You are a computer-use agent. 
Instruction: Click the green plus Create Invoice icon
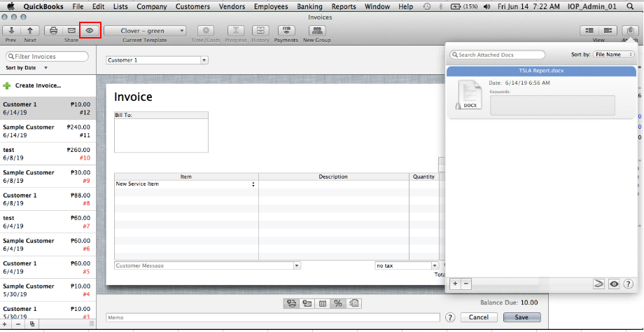pos(6,86)
